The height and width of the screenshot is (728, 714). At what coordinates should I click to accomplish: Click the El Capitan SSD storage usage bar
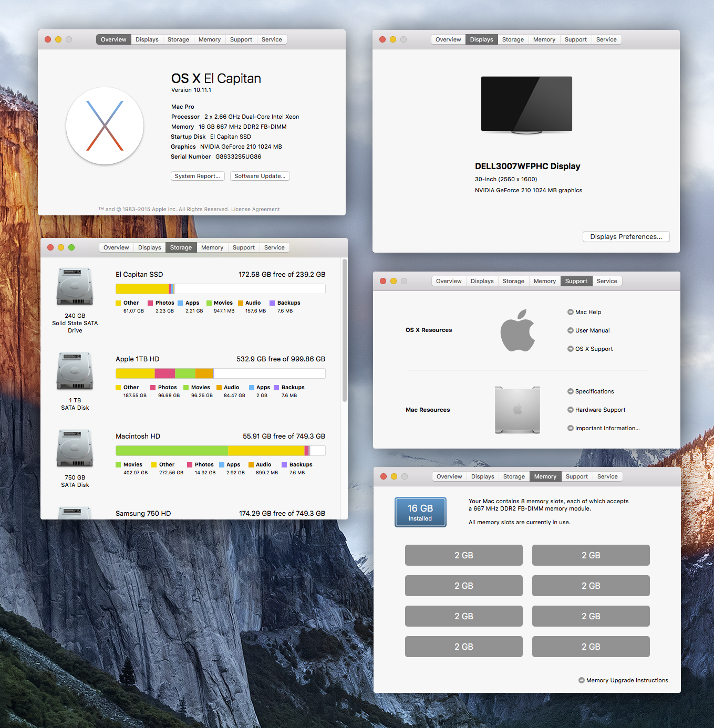tap(221, 289)
